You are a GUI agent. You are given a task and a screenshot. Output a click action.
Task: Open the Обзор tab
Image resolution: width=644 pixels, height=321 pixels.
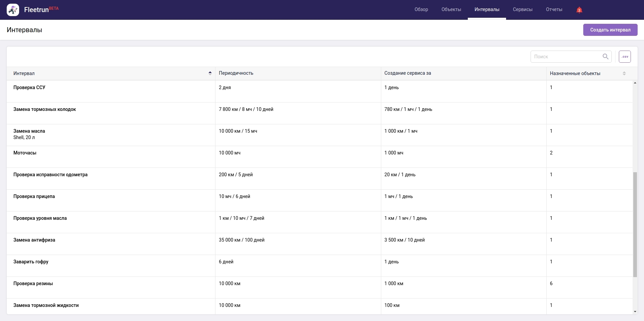tap(421, 10)
